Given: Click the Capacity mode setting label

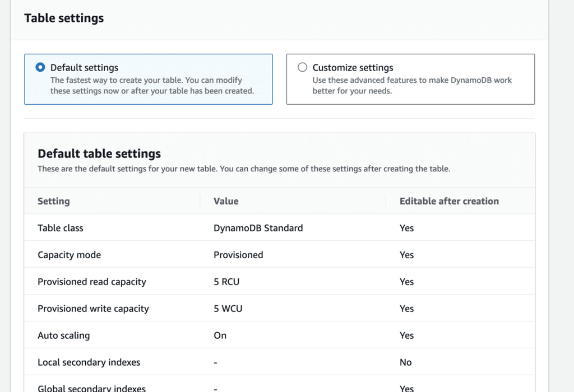Looking at the screenshot, I should click(x=69, y=255).
